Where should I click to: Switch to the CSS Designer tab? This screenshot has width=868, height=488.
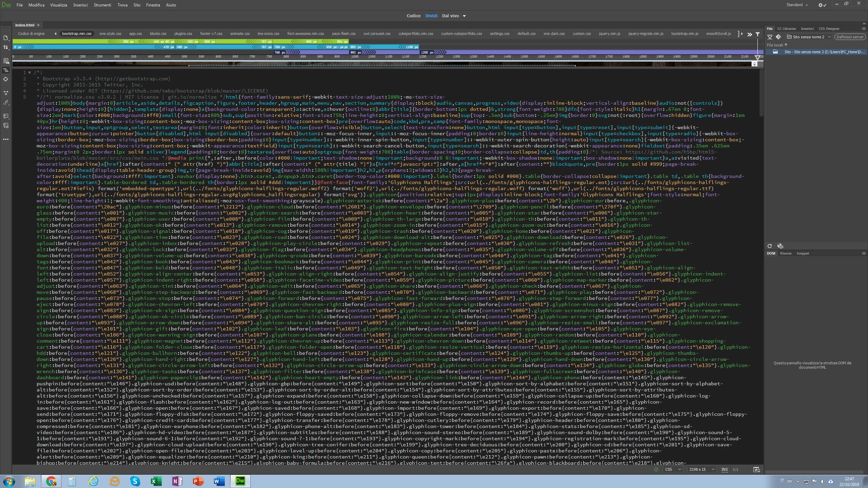tap(829, 29)
